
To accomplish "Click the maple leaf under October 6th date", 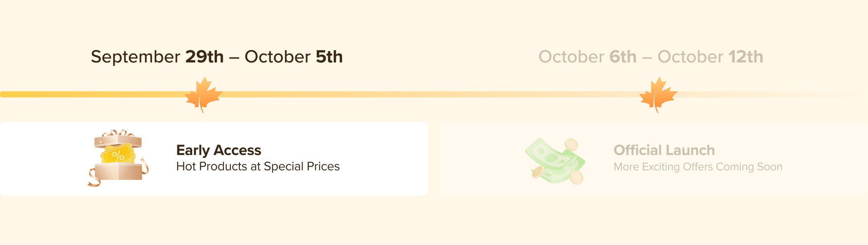I will [658, 94].
